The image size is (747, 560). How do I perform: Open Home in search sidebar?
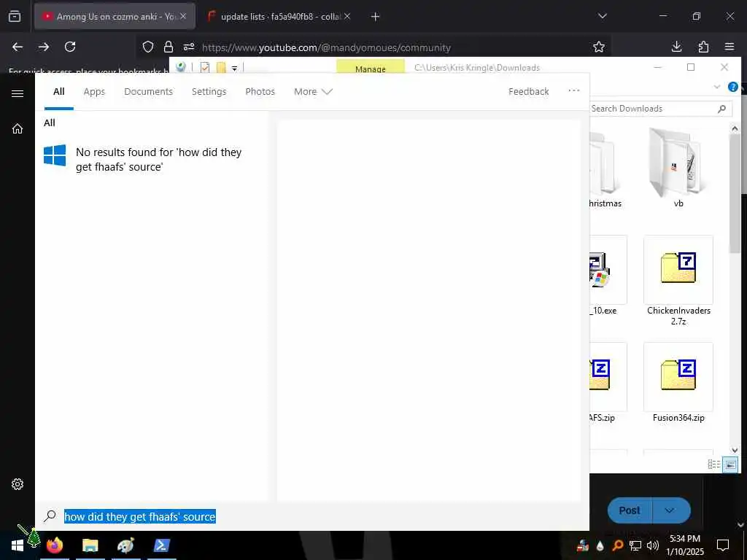pos(18,128)
